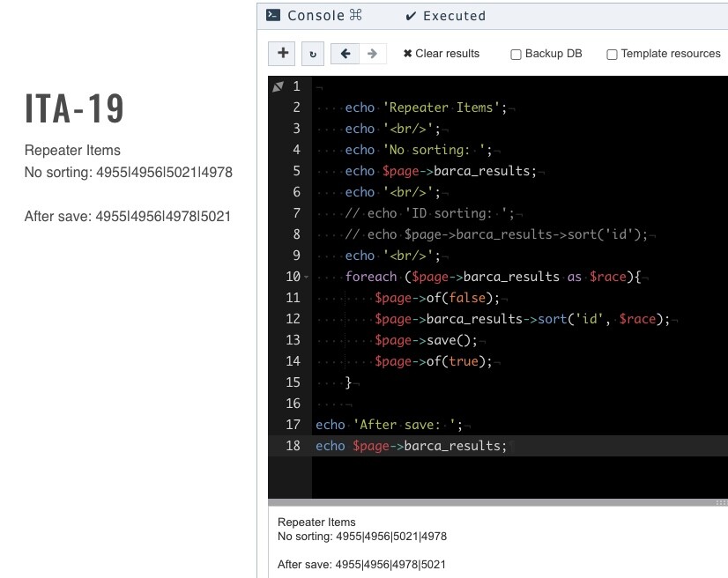728x578 pixels.
Task: Click Clear results
Action: click(x=442, y=54)
